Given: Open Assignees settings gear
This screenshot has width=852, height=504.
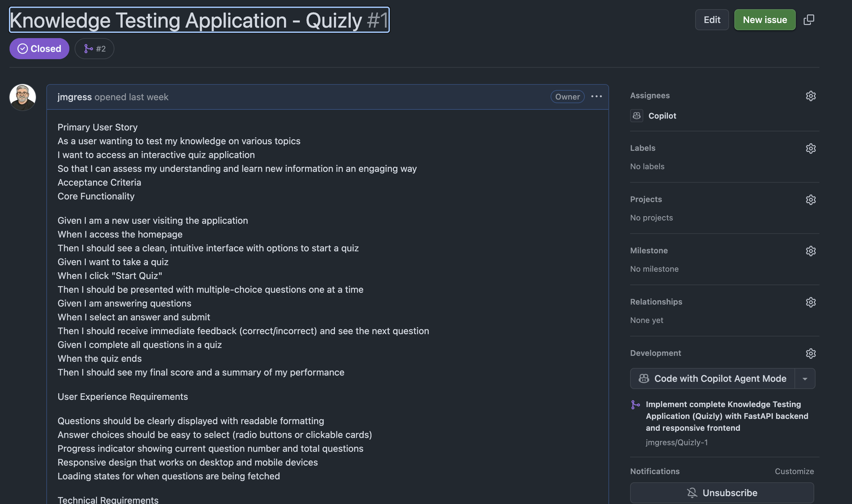Looking at the screenshot, I should 811,96.
